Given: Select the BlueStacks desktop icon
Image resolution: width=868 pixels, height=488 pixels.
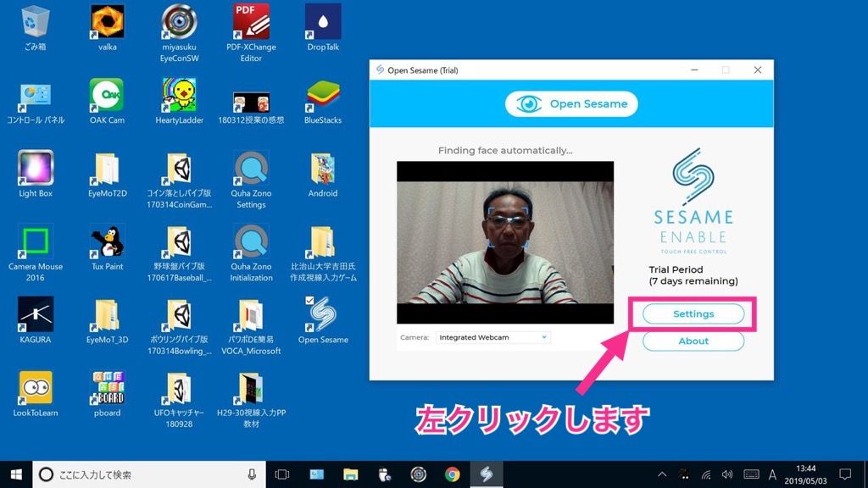Looking at the screenshot, I should coord(323,102).
